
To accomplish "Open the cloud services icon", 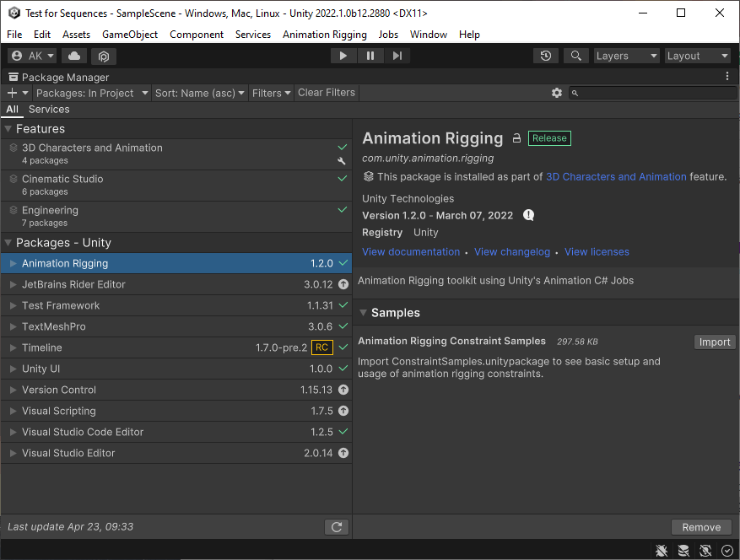I will [x=74, y=56].
